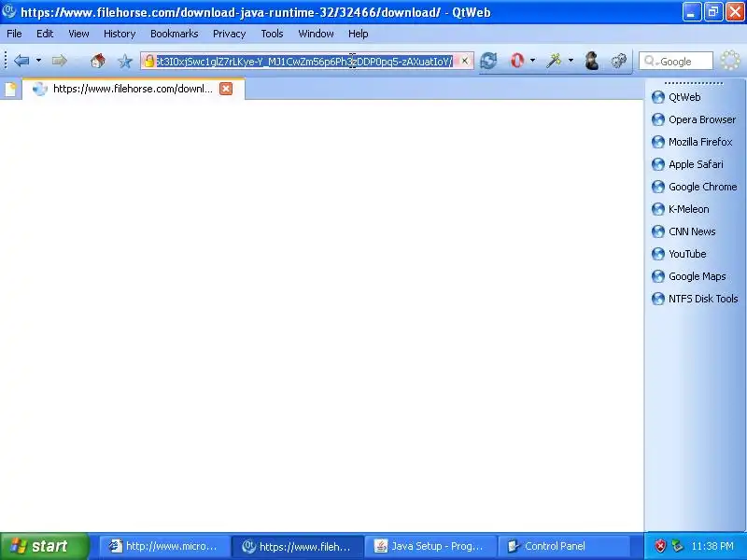Viewport: 747px width, 560px height.
Task: Switch to Java Setup Progress taskbar window
Action: coord(430,546)
